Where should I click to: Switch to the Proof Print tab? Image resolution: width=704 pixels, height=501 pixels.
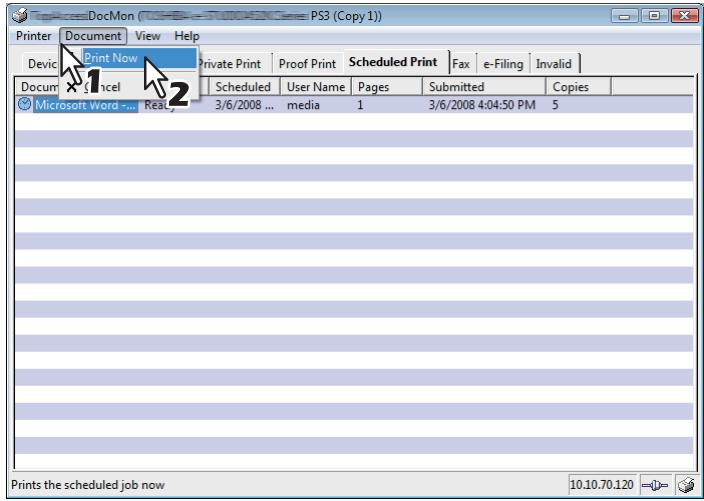tap(307, 64)
